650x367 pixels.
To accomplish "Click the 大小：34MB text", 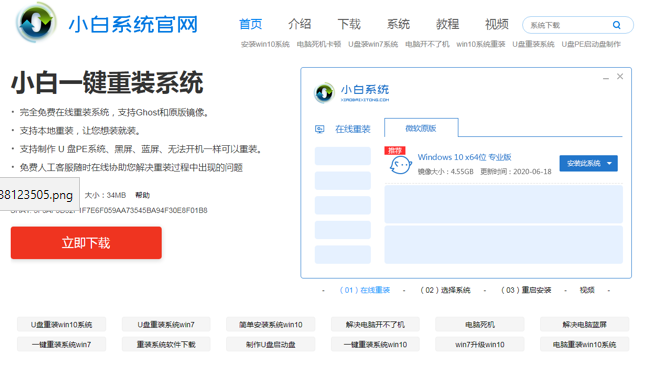I will click(105, 195).
